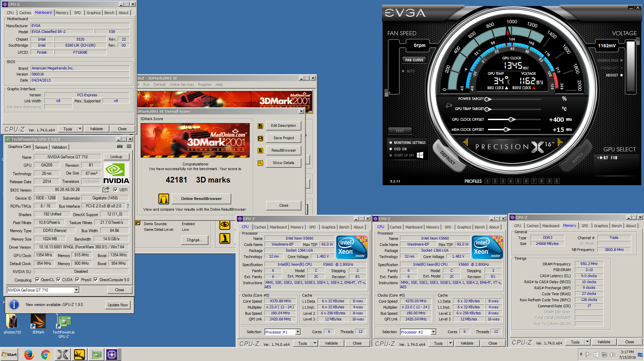Click the Show Details magnifier icon
The height and width of the screenshot is (361, 644).
pyautogui.click(x=260, y=163)
